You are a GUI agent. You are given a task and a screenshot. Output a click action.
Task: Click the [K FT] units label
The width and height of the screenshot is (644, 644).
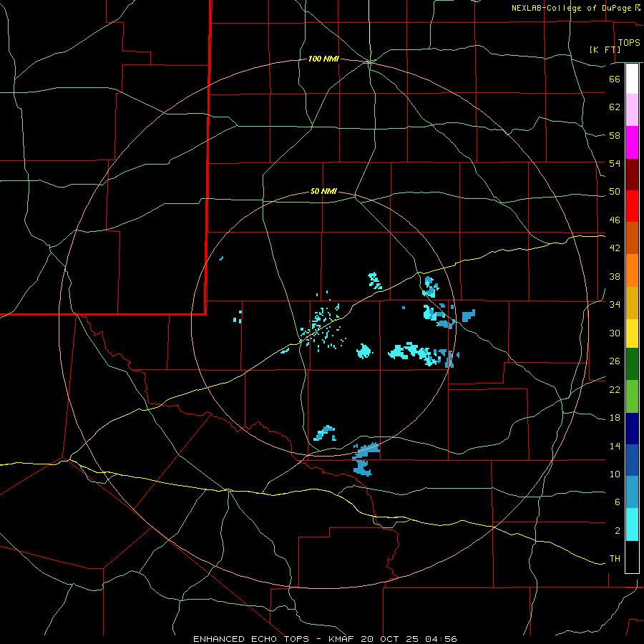(x=605, y=49)
